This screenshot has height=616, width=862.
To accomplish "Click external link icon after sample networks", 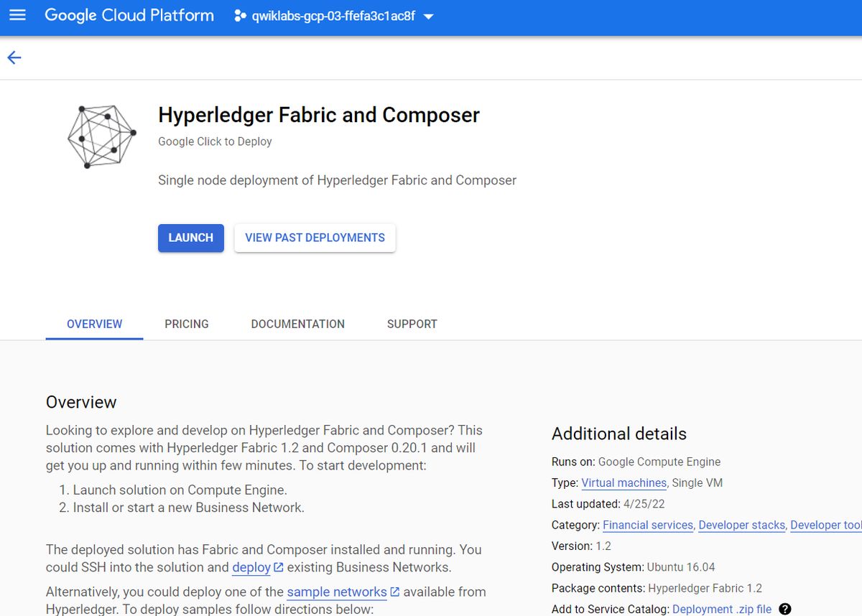I will click(x=394, y=592).
